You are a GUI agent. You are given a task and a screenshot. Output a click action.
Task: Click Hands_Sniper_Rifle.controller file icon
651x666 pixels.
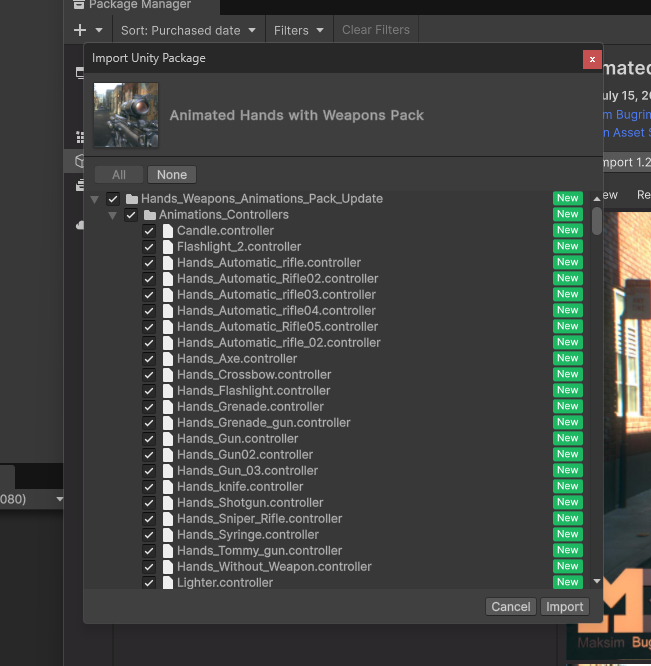coord(168,519)
